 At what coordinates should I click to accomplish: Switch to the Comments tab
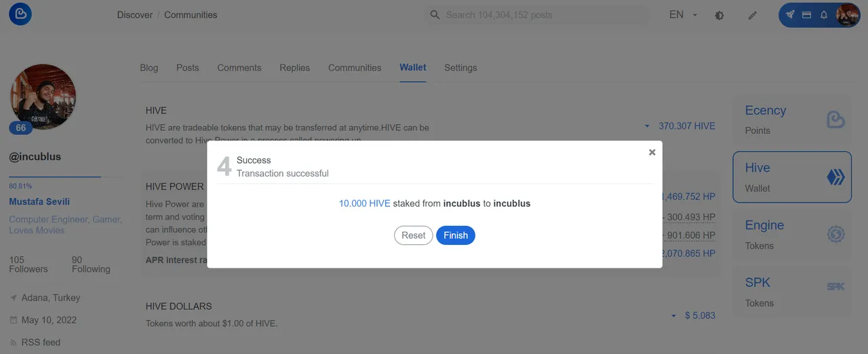(239, 68)
